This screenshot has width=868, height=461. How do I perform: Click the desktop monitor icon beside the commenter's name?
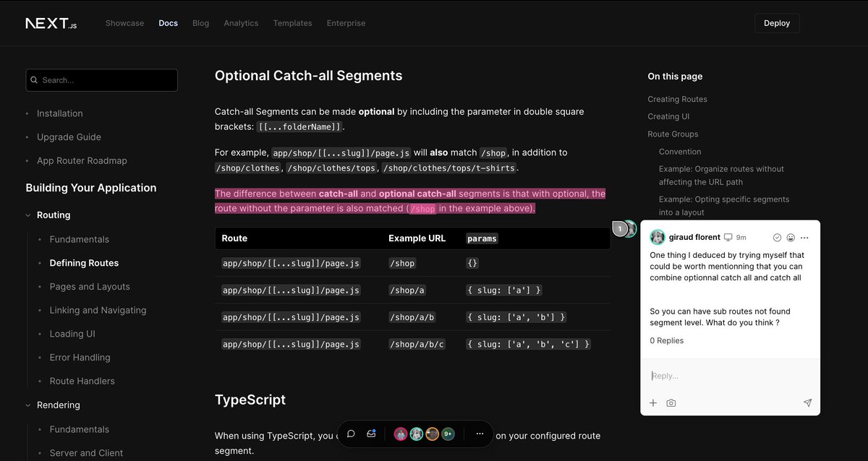tap(728, 237)
